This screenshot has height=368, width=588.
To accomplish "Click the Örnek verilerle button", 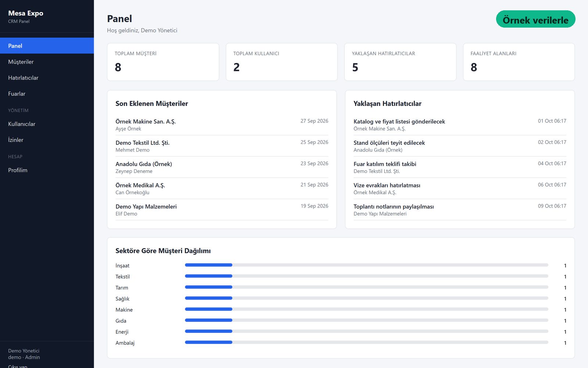I will pyautogui.click(x=535, y=19).
